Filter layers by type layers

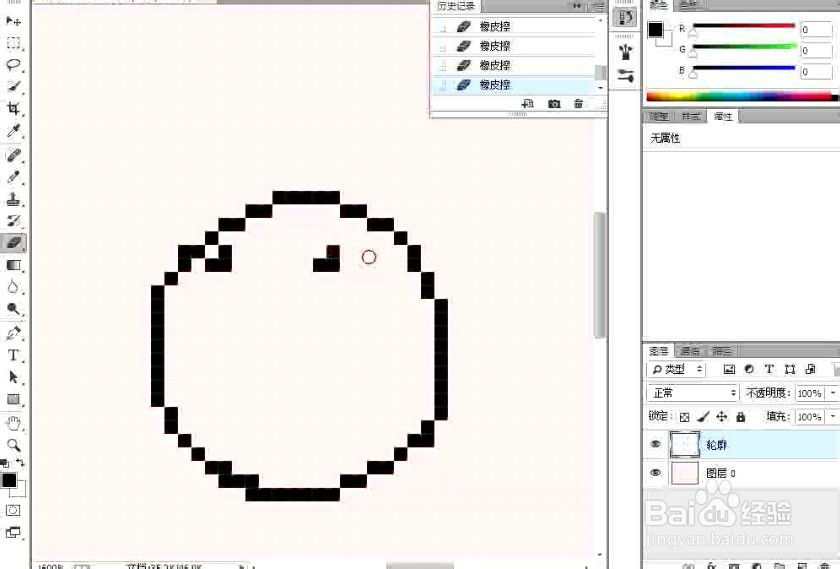tap(769, 369)
